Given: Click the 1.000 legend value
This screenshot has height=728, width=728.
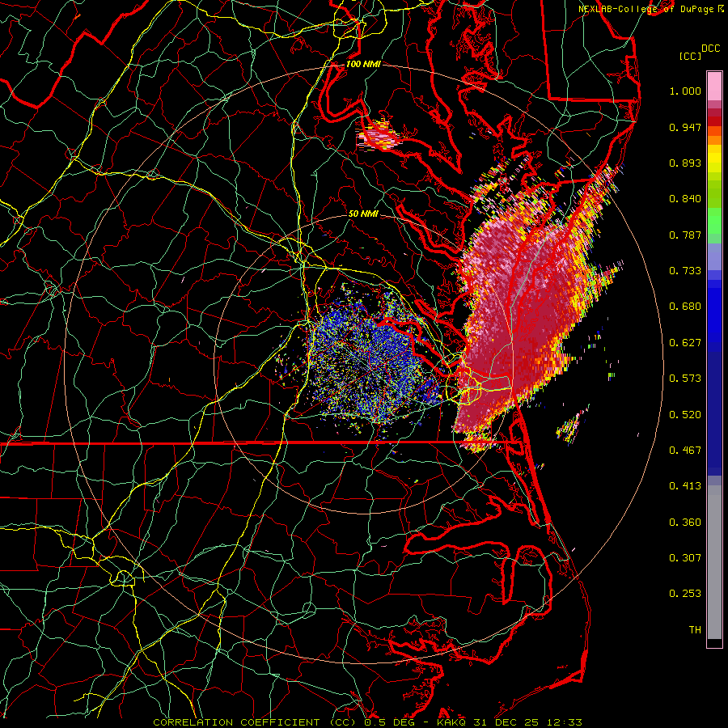Looking at the screenshot, I should pos(685,91).
